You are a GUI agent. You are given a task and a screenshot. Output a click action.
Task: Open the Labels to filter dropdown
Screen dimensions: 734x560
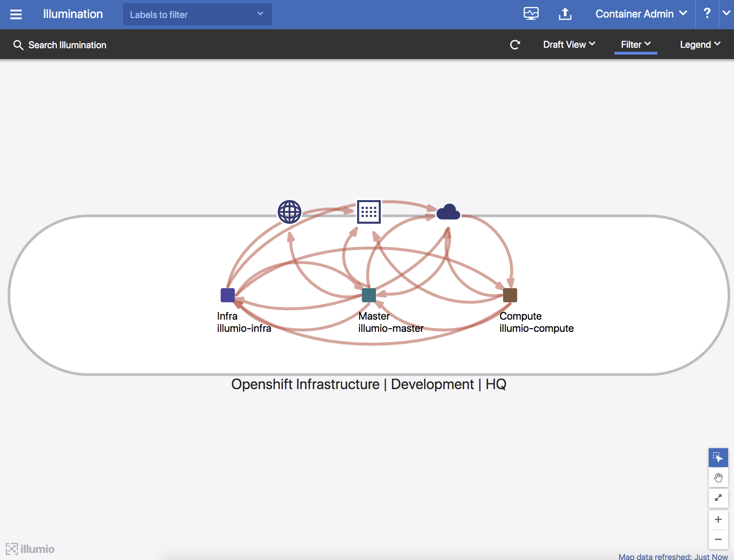pos(197,14)
